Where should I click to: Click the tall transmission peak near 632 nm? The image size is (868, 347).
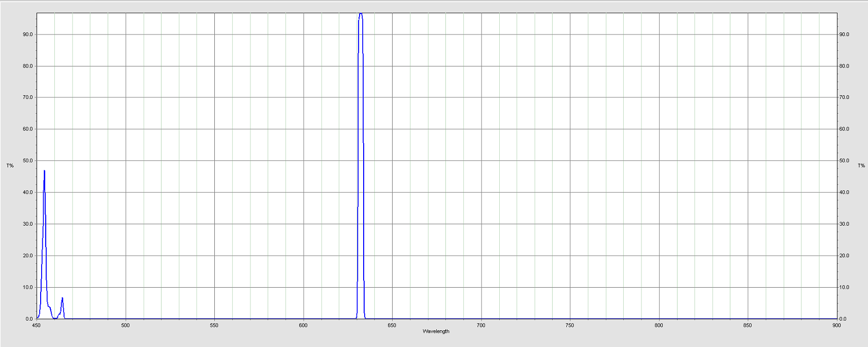tap(361, 166)
